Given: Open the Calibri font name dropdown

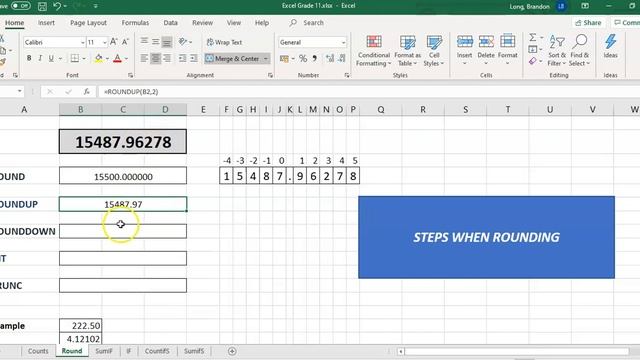Looking at the screenshot, I should click(82, 42).
